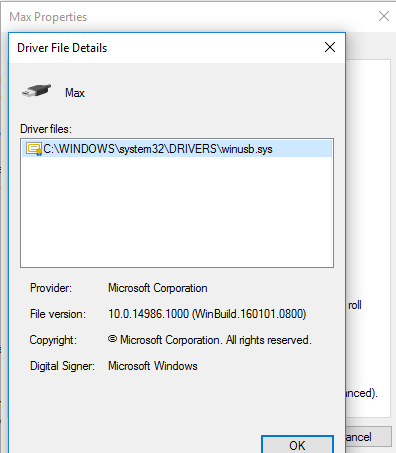Click the Driver files label
396x453 pixels.
tap(46, 129)
